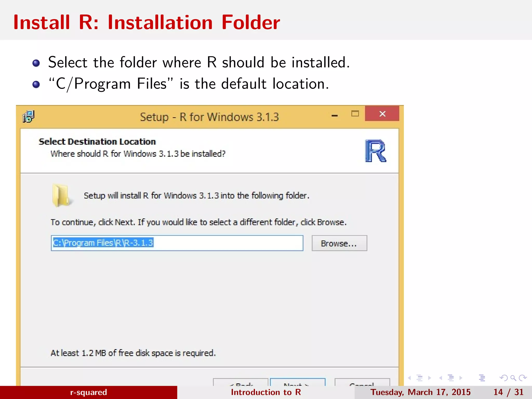This screenshot has height=399, width=532.
Task: Click the 'At least 1.2 MB' disk space note
Action: pos(133,353)
